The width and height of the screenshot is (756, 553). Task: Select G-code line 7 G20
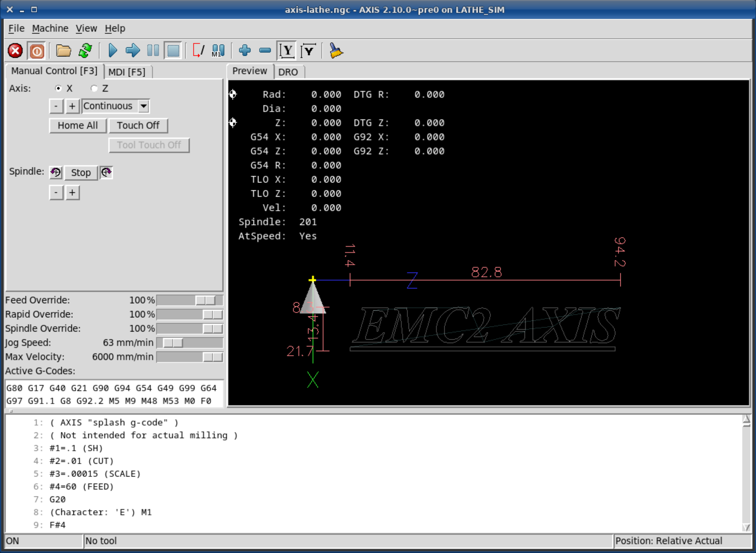(57, 499)
